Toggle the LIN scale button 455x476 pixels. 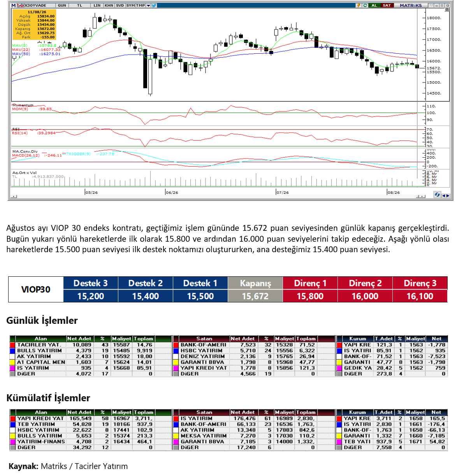click(97, 5)
